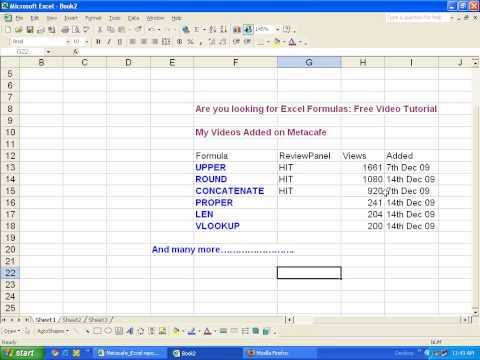Click the Undo arrow icon
This screenshot has width=480, height=360.
(x=151, y=30)
